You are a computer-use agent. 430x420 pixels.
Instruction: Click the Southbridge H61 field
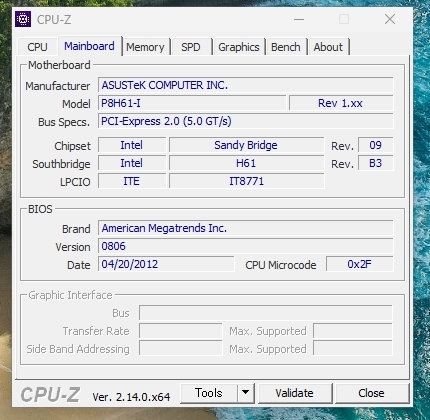246,163
